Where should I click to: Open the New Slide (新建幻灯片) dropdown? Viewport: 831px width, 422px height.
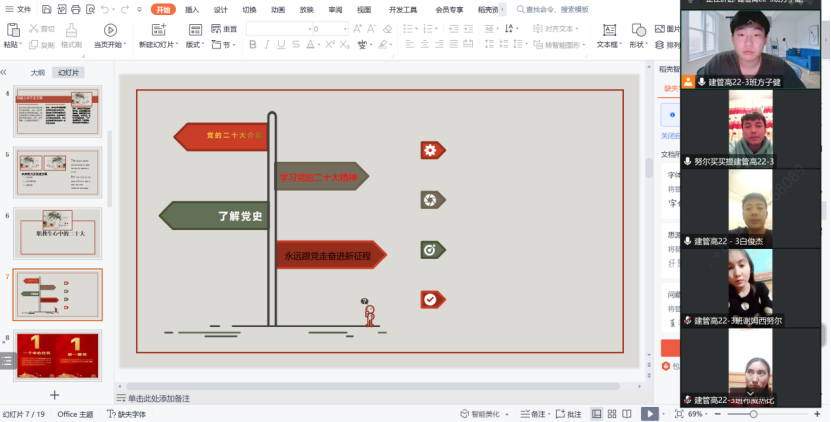[x=160, y=45]
